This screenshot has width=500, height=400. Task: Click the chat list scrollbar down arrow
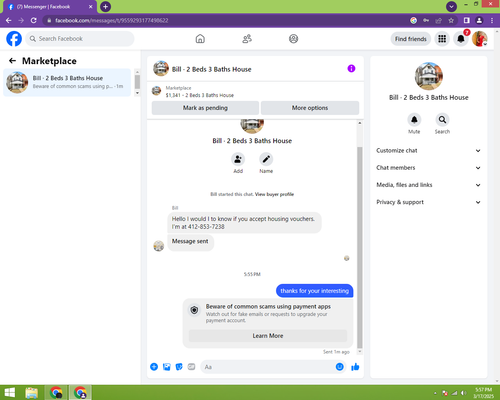tap(137, 93)
